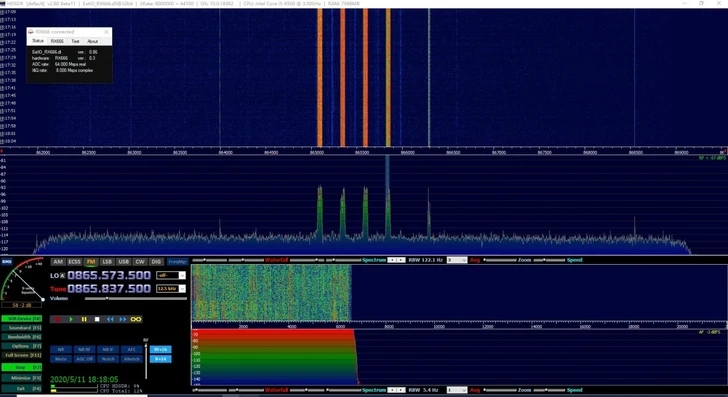Close the RX666 connected dialog
This screenshot has width=728, height=397.
(106, 32)
